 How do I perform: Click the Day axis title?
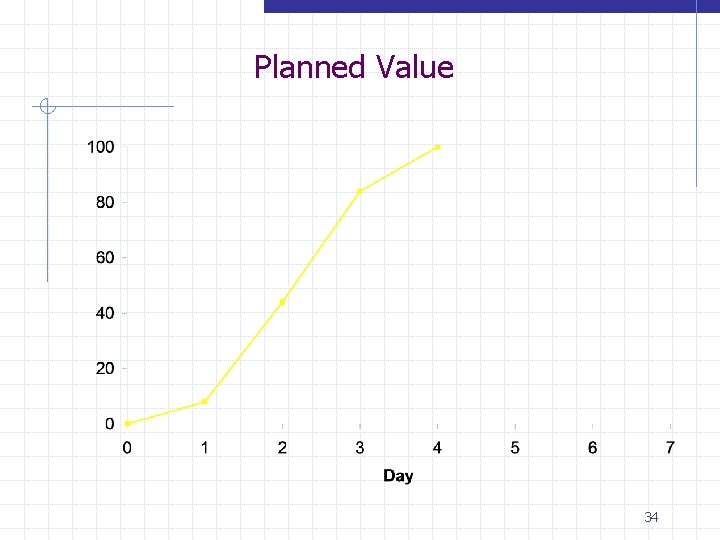coord(398,476)
